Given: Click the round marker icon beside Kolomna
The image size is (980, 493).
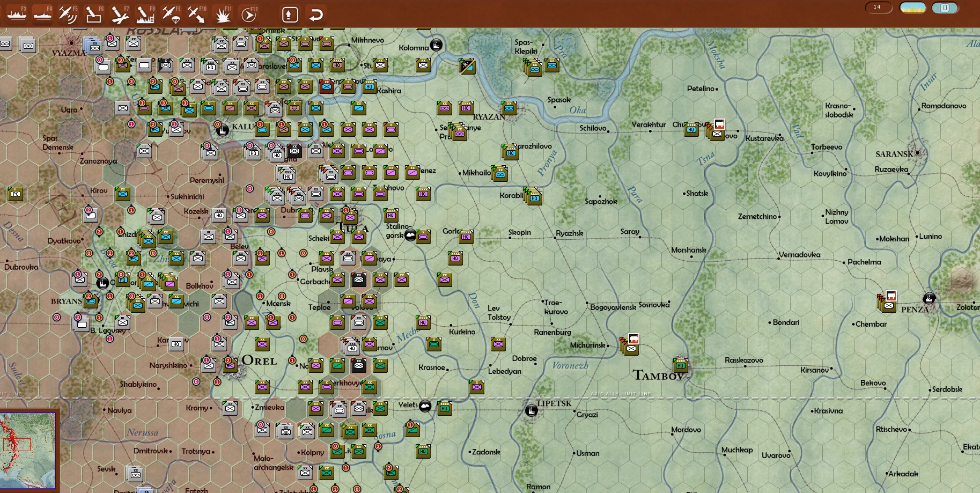Looking at the screenshot, I should pyautogui.click(x=437, y=45).
